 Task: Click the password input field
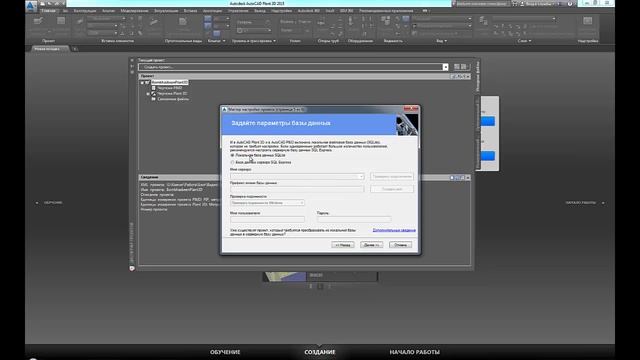pos(354,219)
